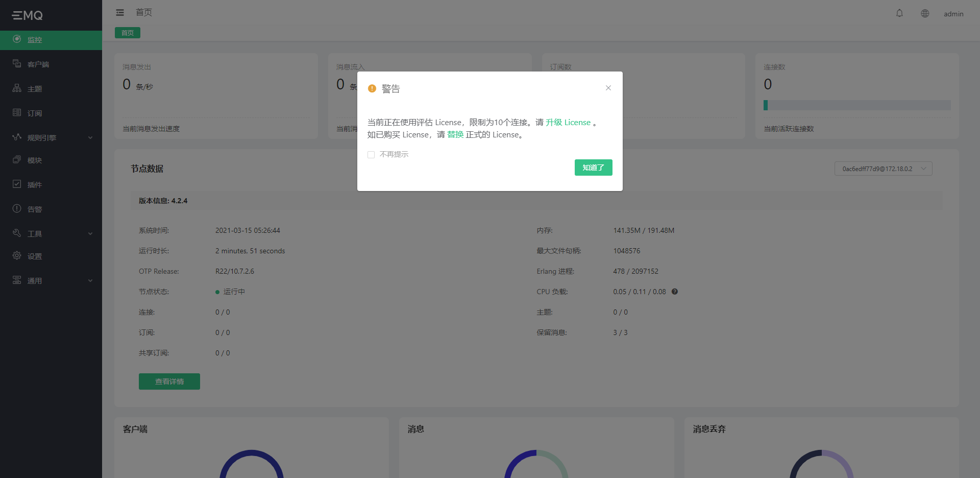Enable the 不再提示 checkbox
This screenshot has width=980, height=478.
click(371, 154)
